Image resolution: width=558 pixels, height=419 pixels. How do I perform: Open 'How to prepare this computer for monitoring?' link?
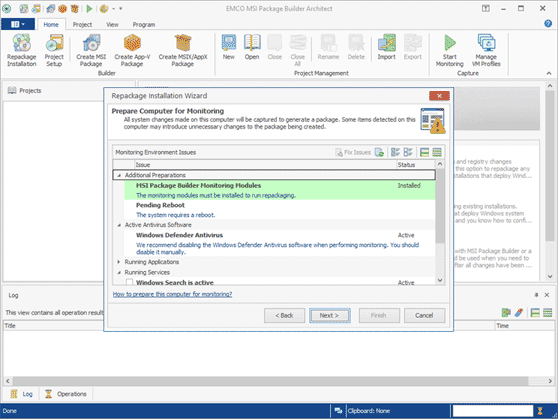tap(172, 294)
